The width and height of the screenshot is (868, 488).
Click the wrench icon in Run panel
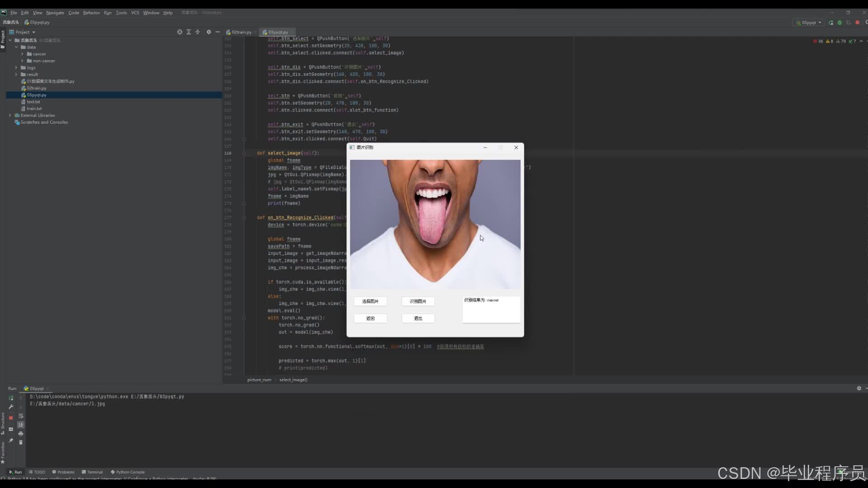coord(11,407)
